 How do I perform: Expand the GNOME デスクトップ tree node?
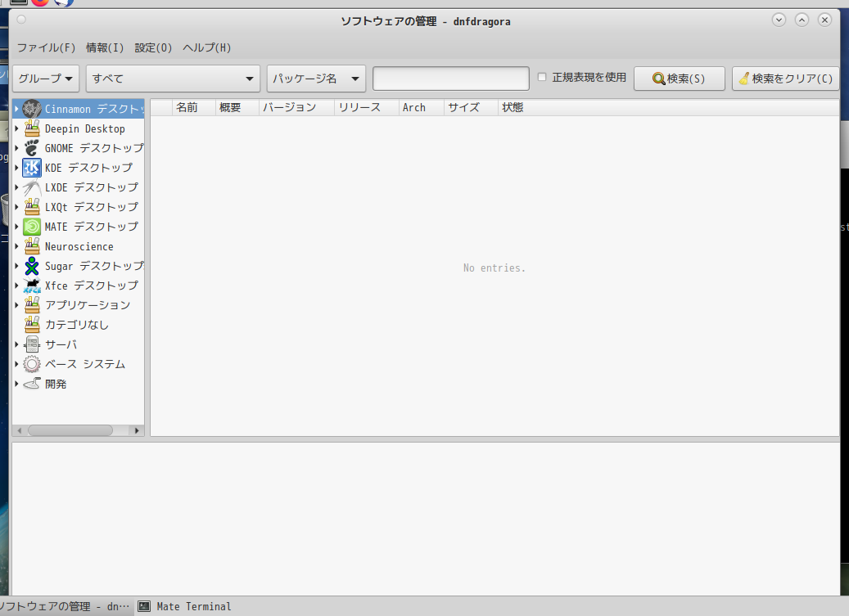[17, 148]
